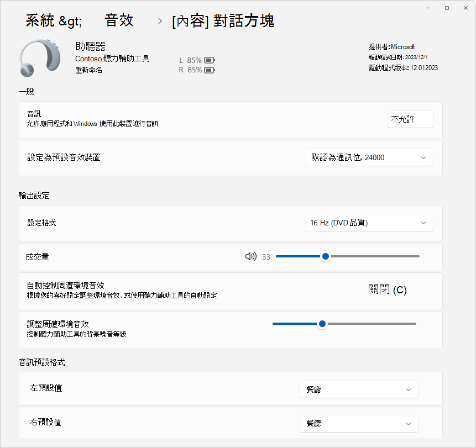Toggle 關閉 (C) ambient sound control
The width and height of the screenshot is (476, 448).
[x=388, y=289]
